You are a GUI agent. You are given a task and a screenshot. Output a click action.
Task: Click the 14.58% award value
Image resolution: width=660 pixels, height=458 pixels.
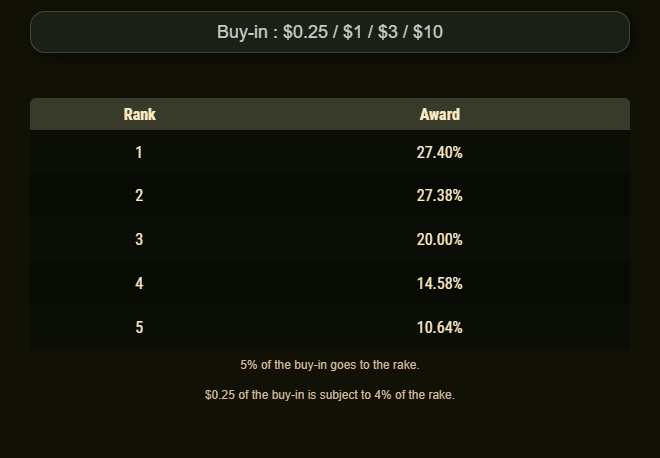pyautogui.click(x=439, y=283)
